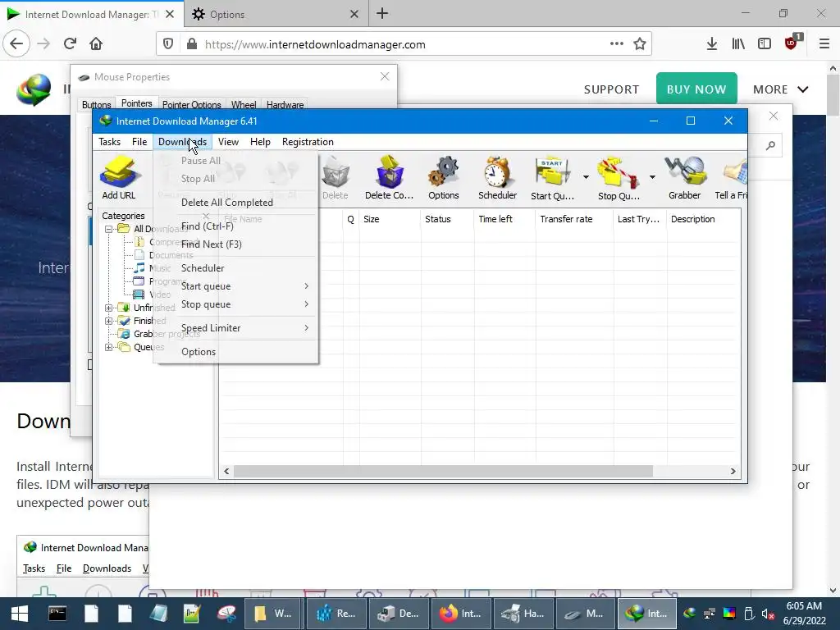The image size is (840, 630).
Task: Choose Find Next (F3) menu entry
Action: click(x=235, y=244)
